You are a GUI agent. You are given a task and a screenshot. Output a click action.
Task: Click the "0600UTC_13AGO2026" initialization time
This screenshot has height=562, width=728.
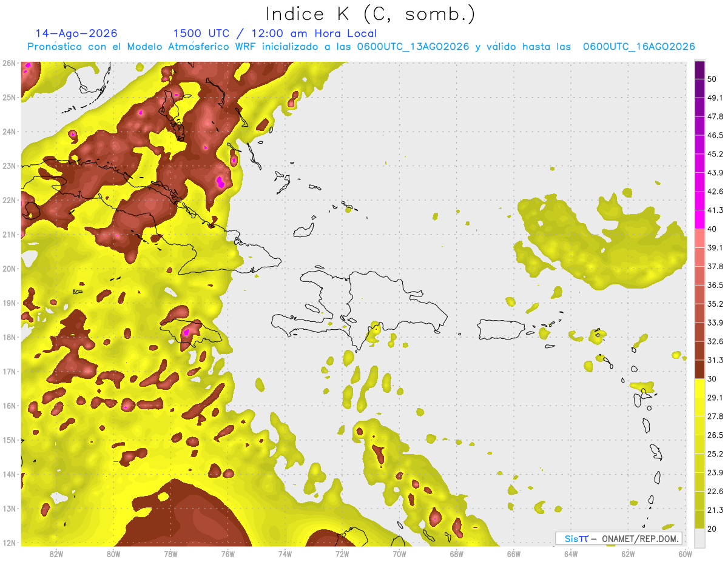pos(413,47)
